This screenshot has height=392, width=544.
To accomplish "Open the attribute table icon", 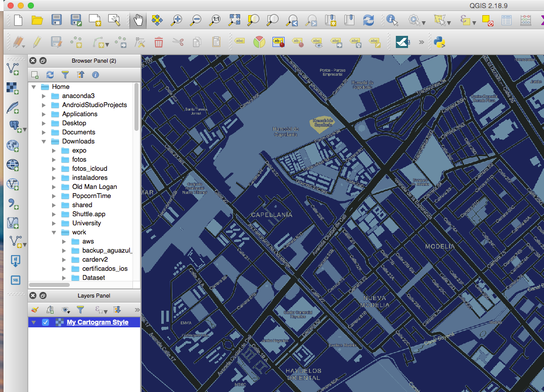I will (507, 20).
